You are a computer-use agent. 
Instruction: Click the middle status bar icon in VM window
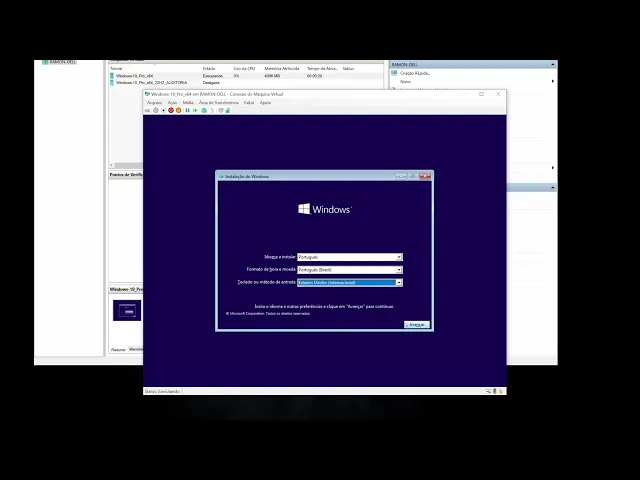click(495, 391)
